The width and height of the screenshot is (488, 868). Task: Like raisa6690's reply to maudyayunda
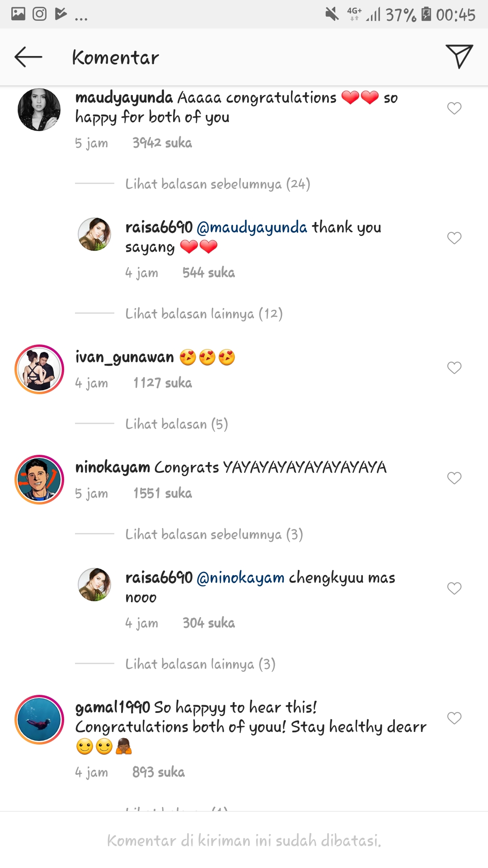point(454,238)
